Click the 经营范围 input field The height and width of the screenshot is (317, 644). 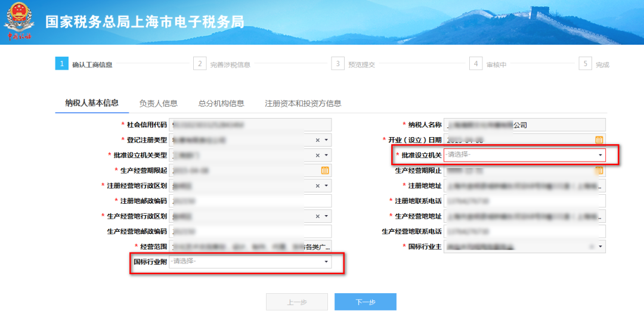coord(250,247)
